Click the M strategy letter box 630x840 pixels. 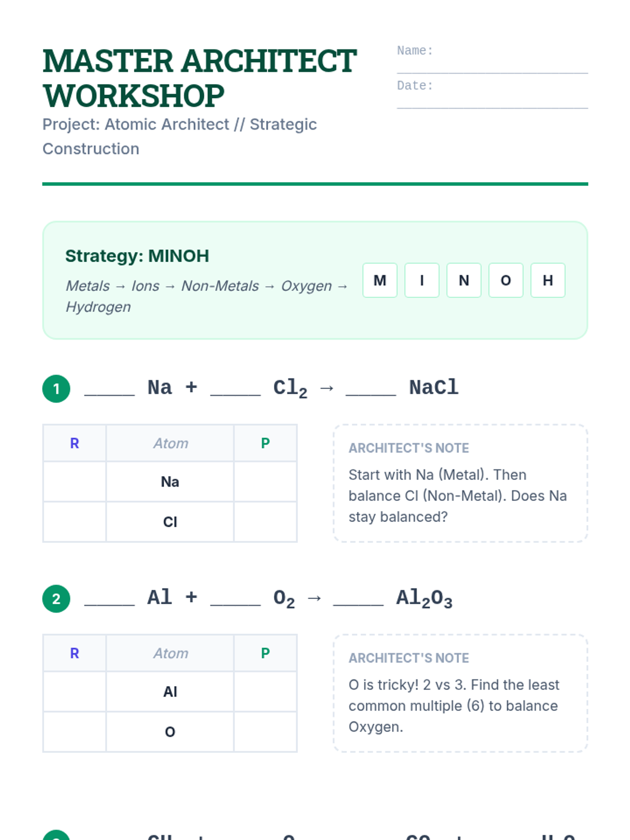coord(380,280)
